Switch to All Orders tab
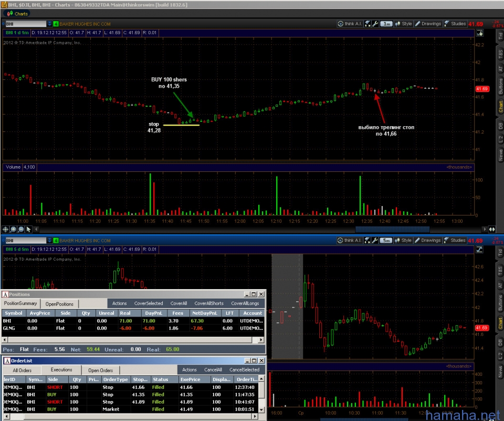 [x=22, y=371]
